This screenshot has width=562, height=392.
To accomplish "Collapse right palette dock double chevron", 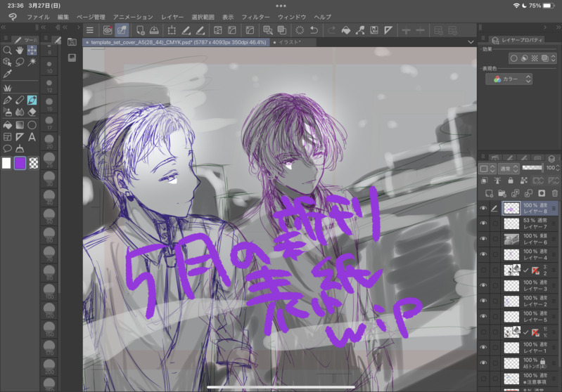I will pyautogui.click(x=558, y=27).
